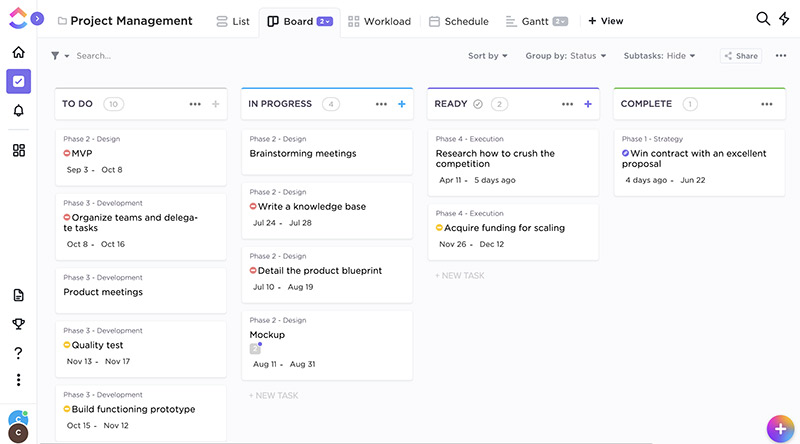Open the Home icon in sidebar
The width and height of the screenshot is (800, 444).
click(18, 52)
